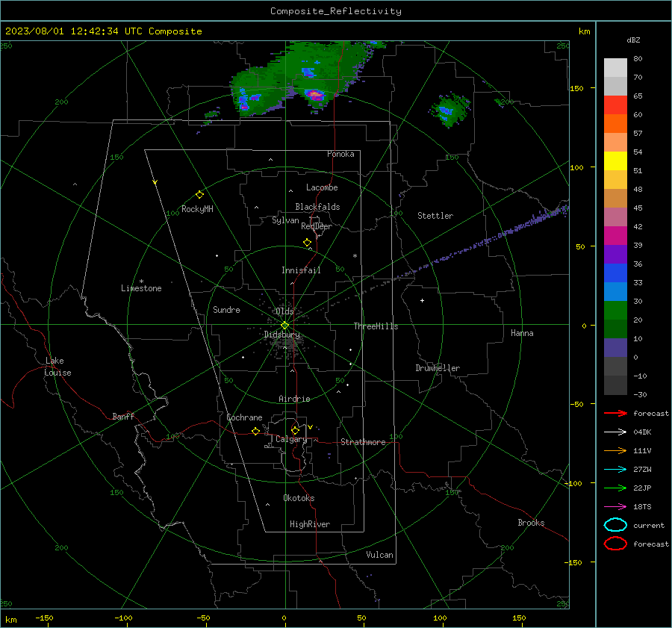Click the red ellipse labeled forecast
Image resolution: width=672 pixels, height=628 pixels.
615,544
